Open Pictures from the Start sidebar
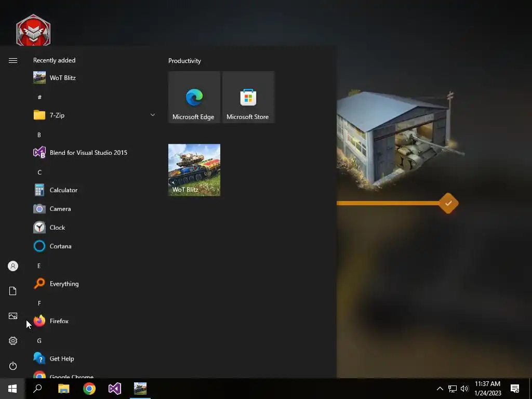The width and height of the screenshot is (532, 399). tap(13, 316)
